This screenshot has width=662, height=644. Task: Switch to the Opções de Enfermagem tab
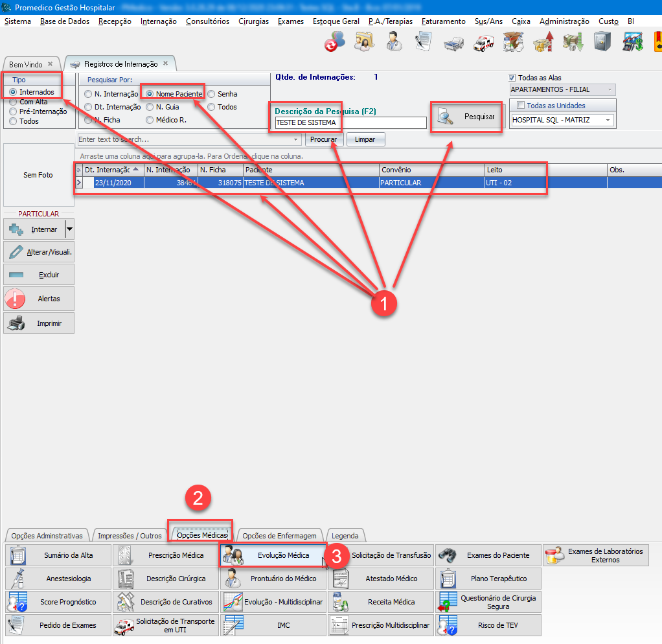pyautogui.click(x=279, y=536)
